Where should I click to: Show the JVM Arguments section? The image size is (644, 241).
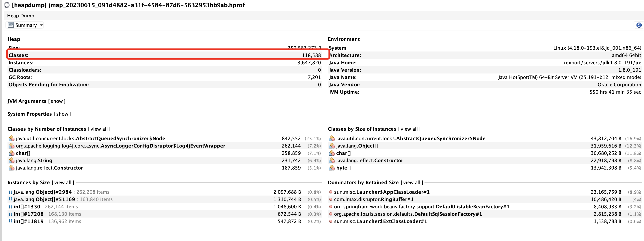click(x=57, y=101)
